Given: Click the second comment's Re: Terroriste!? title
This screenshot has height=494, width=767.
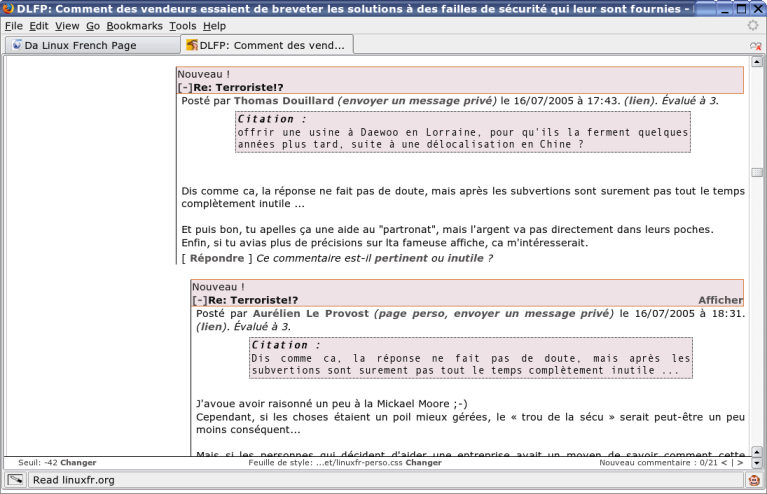Looking at the screenshot, I should 253,300.
